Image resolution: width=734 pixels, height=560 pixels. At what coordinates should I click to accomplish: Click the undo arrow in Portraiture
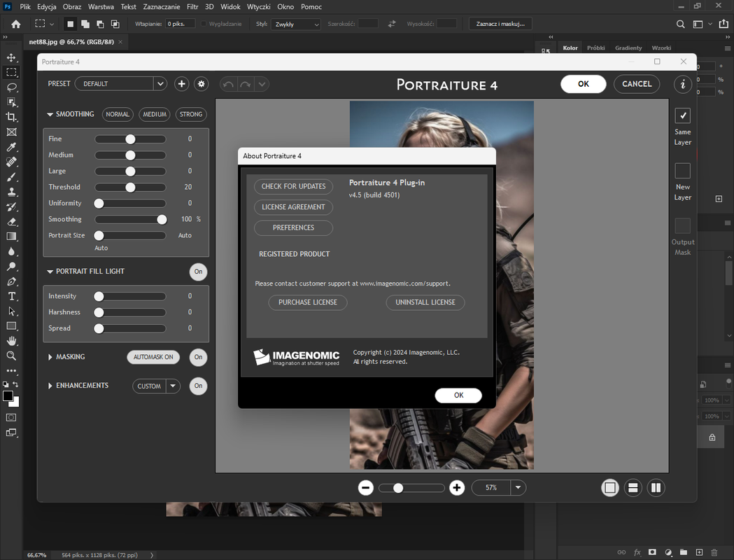pyautogui.click(x=228, y=84)
